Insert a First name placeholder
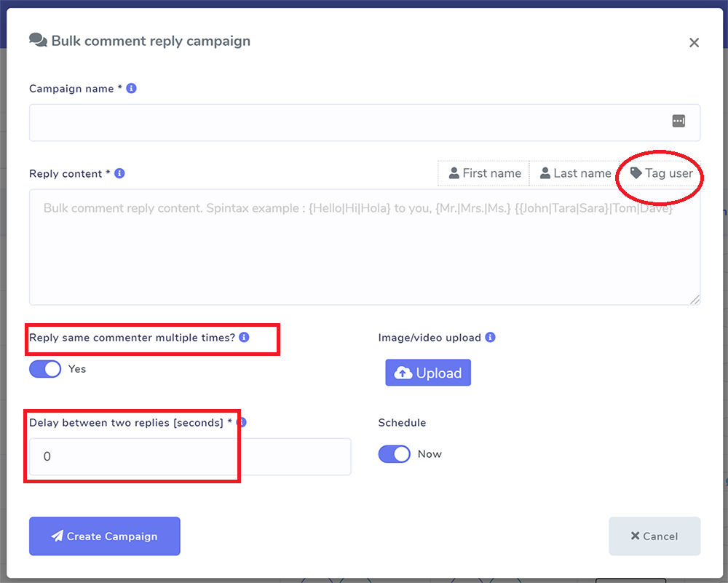The height and width of the screenshot is (583, 728). pyautogui.click(x=483, y=173)
